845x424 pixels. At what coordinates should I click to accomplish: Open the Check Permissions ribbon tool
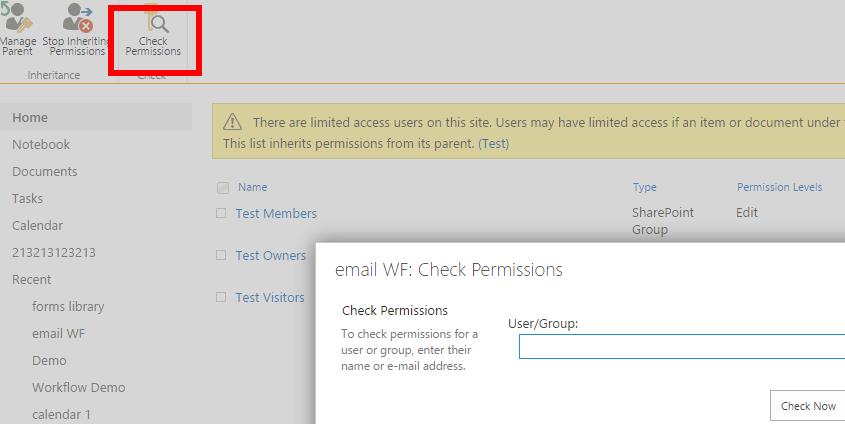[x=153, y=21]
